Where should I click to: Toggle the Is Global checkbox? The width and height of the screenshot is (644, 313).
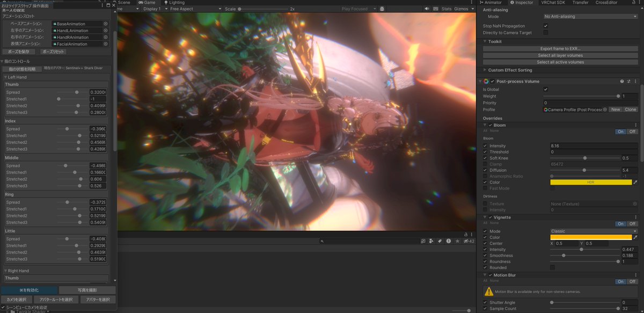pyautogui.click(x=546, y=89)
